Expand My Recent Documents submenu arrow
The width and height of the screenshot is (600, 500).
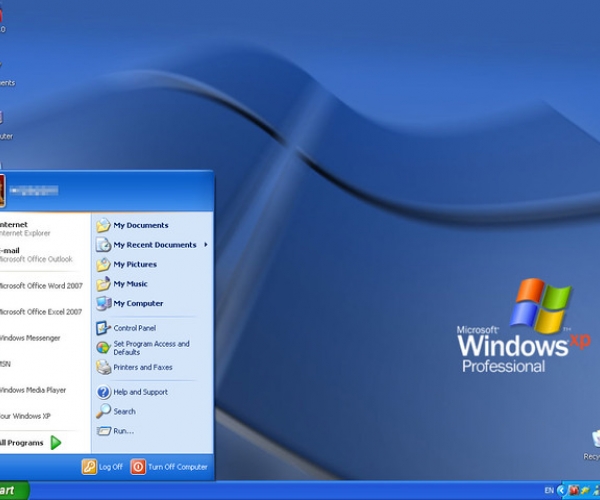tap(206, 244)
